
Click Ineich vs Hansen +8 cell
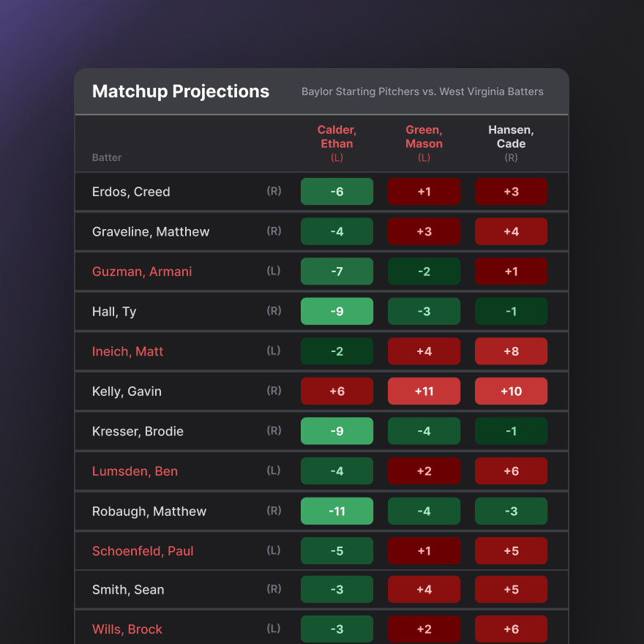tap(511, 351)
